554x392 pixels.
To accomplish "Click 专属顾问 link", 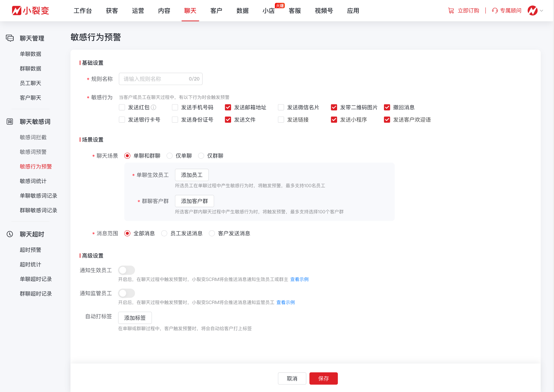I will click(511, 11).
